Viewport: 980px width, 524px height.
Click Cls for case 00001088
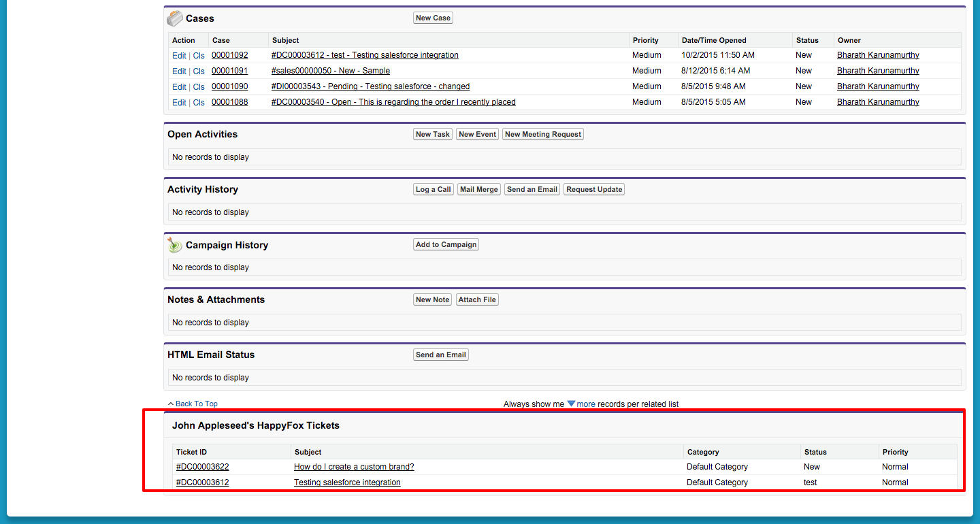click(199, 103)
